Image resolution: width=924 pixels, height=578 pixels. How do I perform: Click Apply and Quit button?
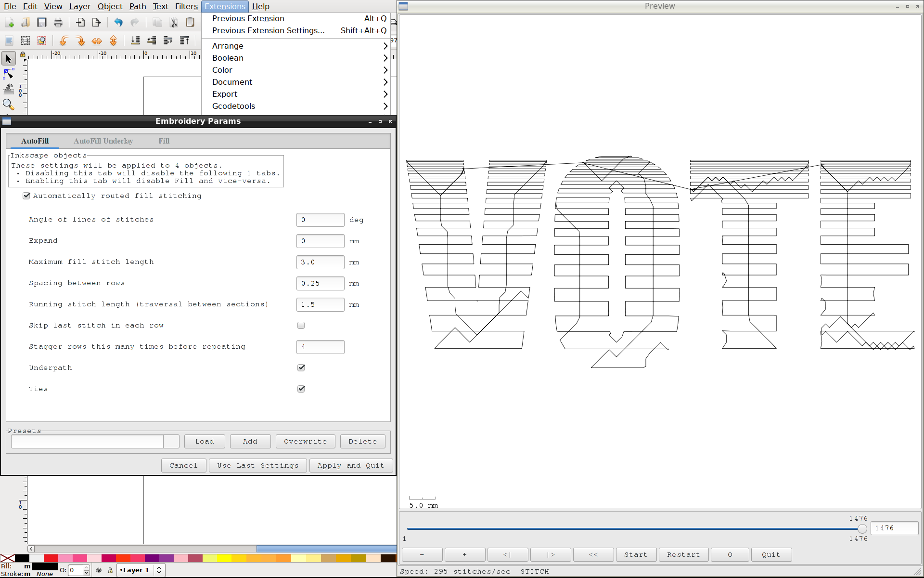pyautogui.click(x=350, y=465)
